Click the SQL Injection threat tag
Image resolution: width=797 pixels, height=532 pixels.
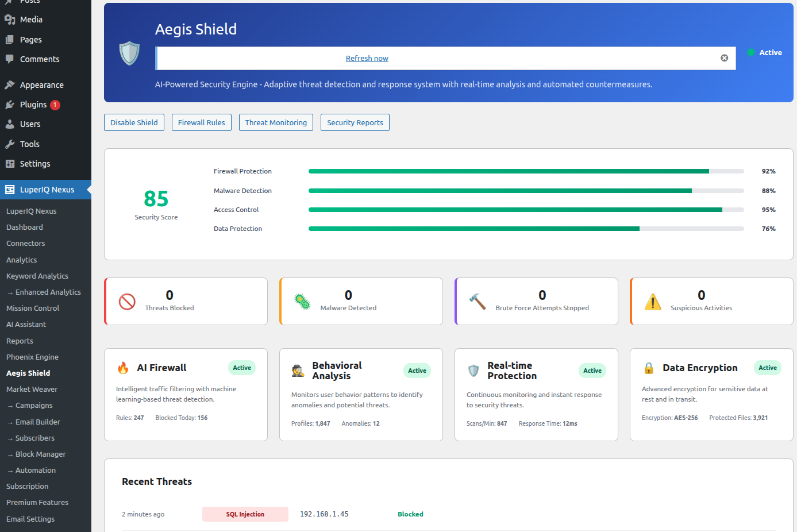coord(245,514)
